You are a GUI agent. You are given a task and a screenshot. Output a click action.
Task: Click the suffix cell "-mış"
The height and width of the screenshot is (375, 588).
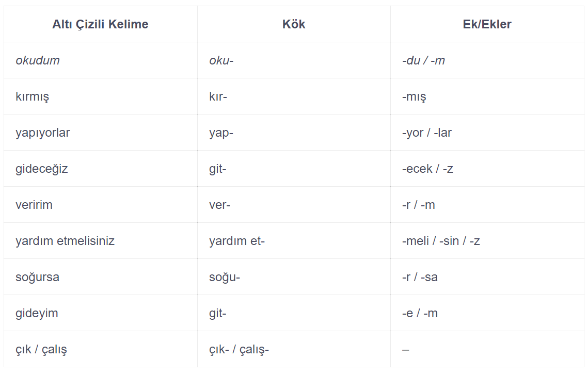(414, 96)
